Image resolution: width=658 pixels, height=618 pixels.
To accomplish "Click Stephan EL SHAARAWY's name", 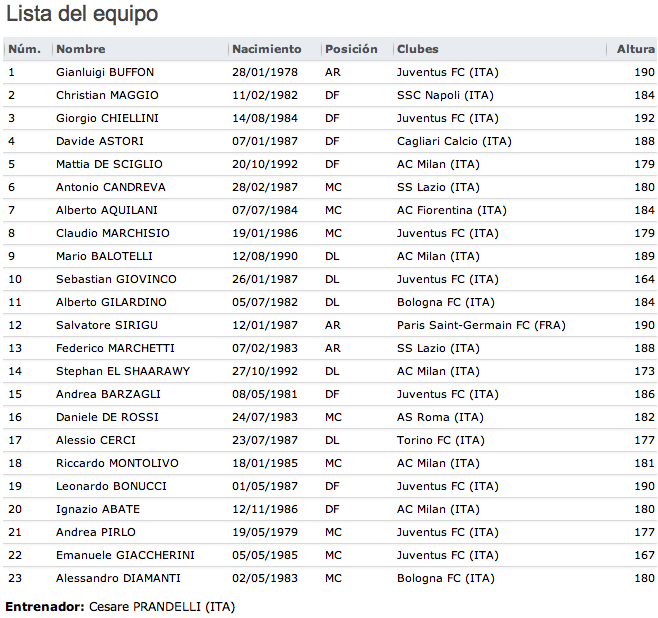I will 123,371.
